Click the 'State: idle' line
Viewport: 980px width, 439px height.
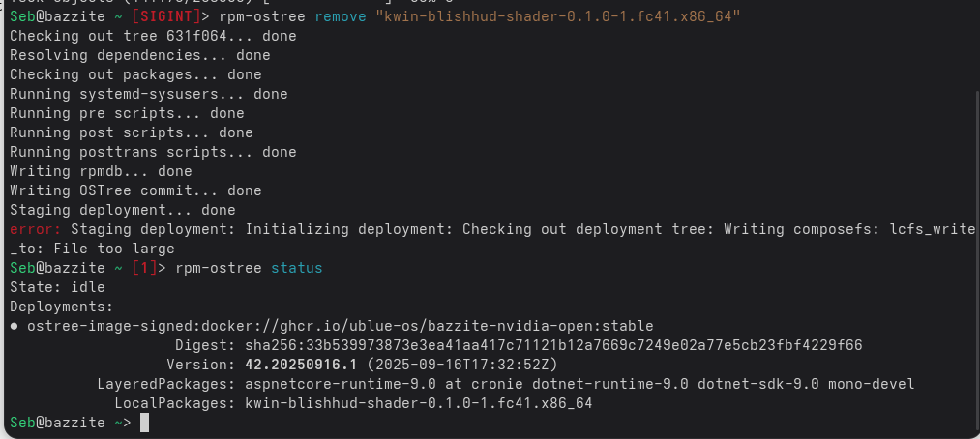[x=57, y=287]
